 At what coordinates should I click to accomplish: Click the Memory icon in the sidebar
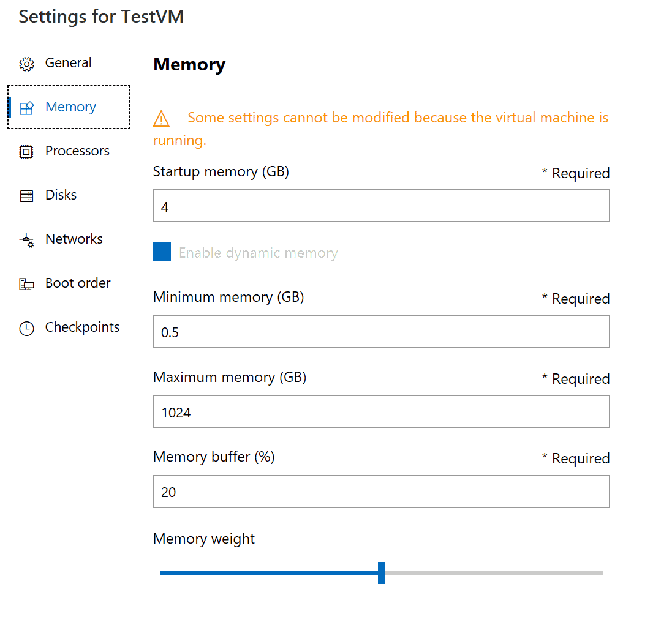[26, 108]
